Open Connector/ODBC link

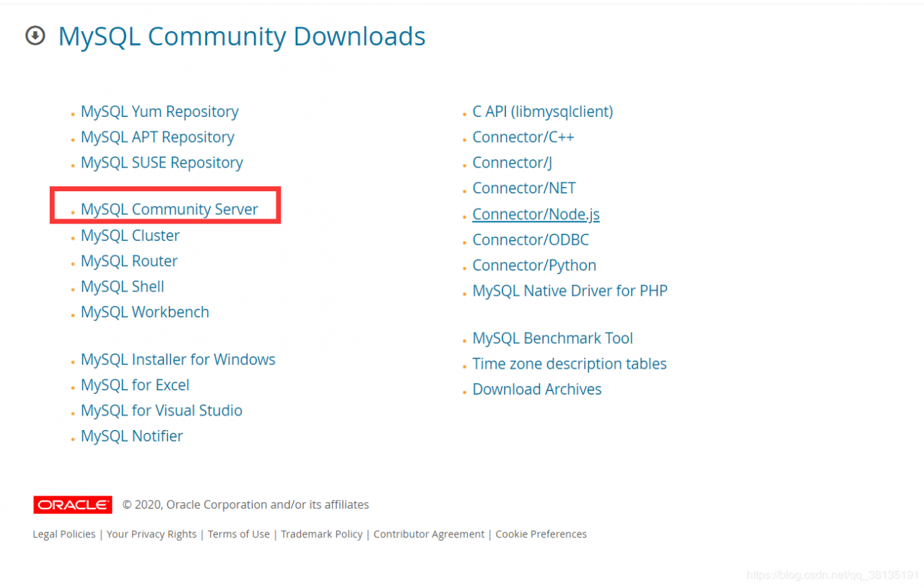(x=531, y=240)
